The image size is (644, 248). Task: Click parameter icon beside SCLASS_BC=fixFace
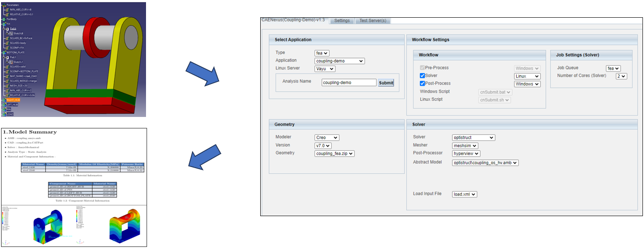tap(8, 38)
